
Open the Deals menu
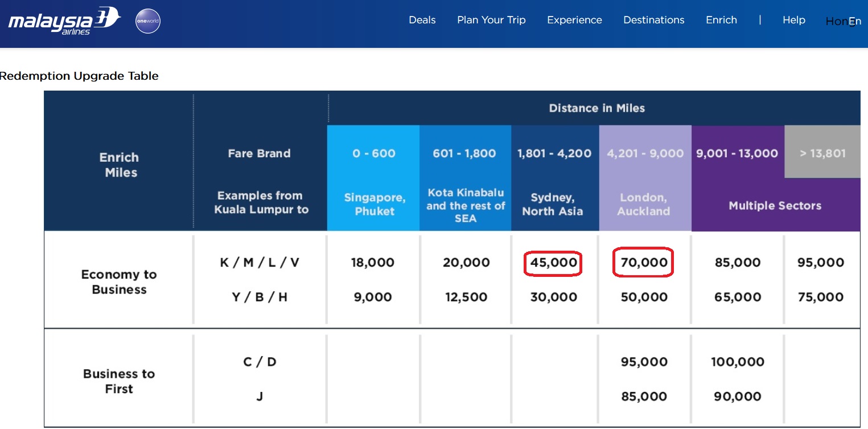point(422,20)
